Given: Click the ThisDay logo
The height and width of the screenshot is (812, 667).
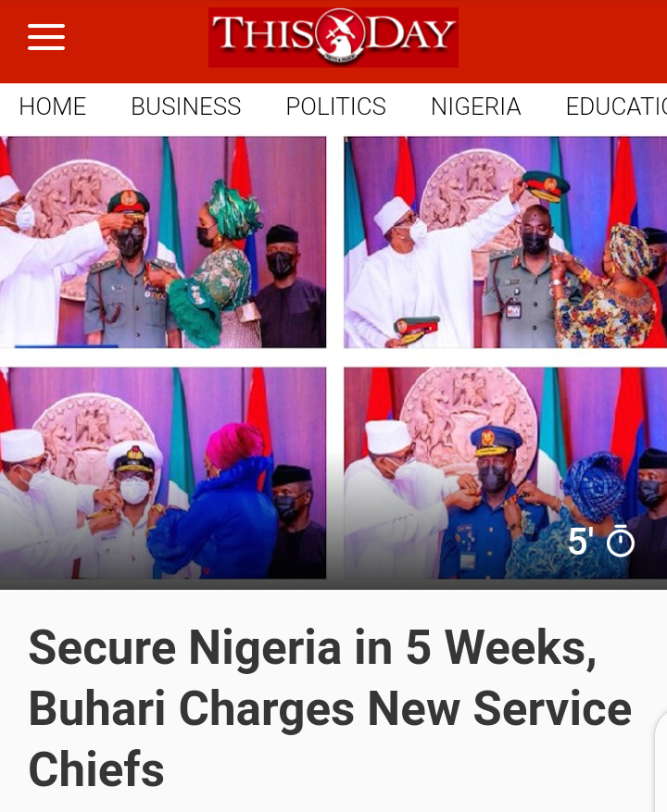Looking at the screenshot, I should [x=333, y=37].
